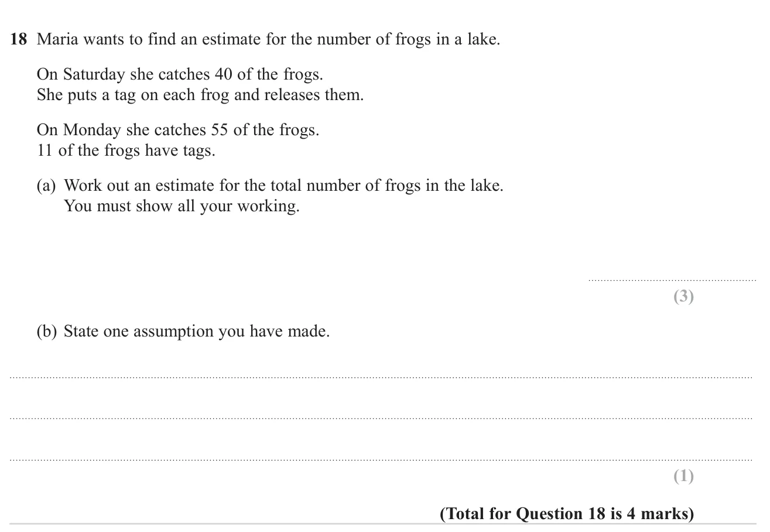Click the text "You must show all your working."

tap(182, 207)
